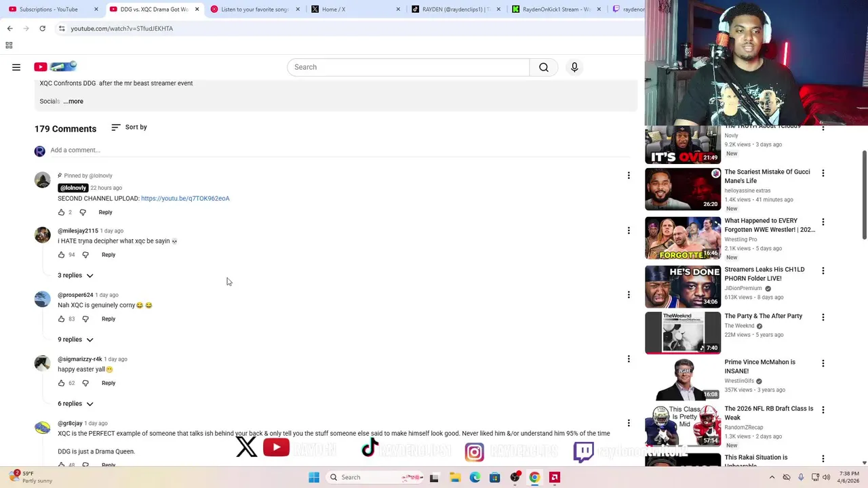Start voice search with microphone icon
The width and height of the screenshot is (868, 488).
tap(574, 67)
